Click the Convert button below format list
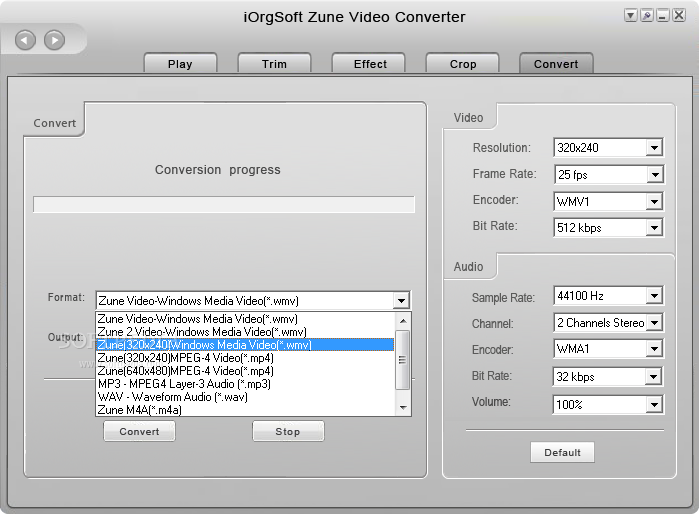 139,431
